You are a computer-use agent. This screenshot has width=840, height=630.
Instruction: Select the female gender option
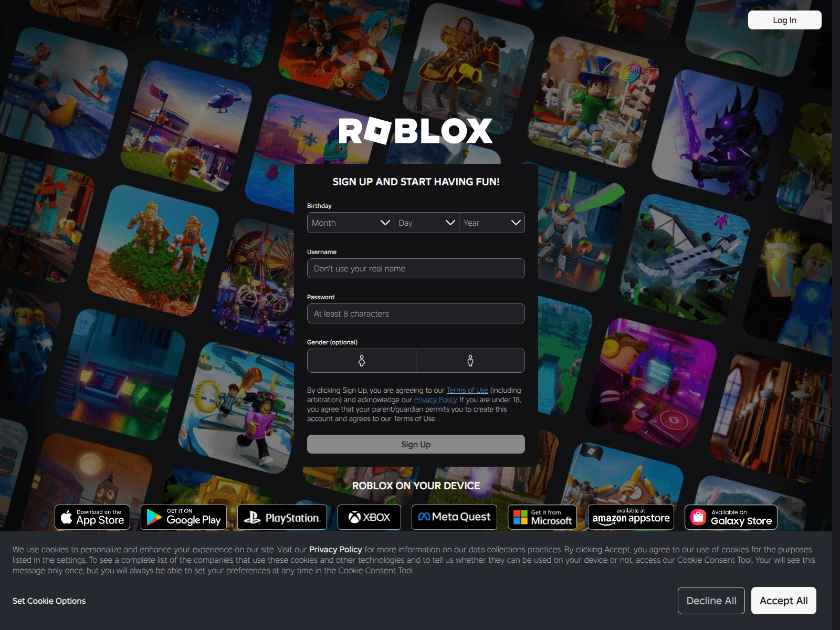[361, 361]
